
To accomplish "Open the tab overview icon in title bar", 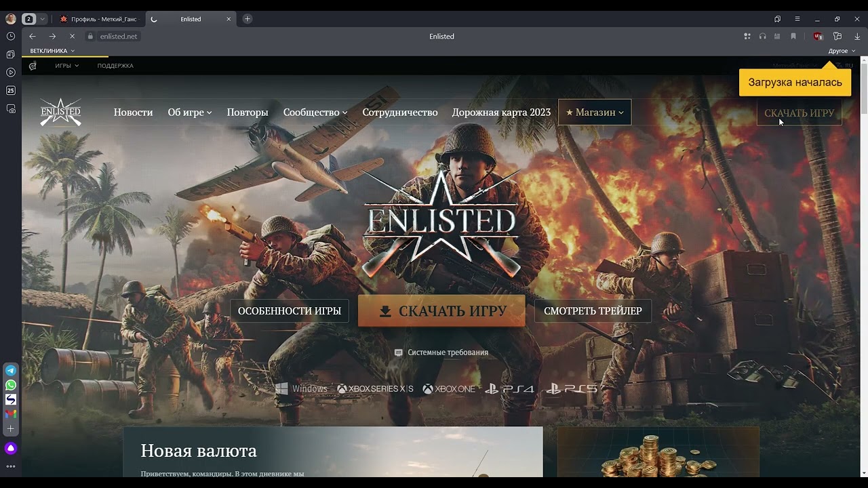I will (778, 19).
